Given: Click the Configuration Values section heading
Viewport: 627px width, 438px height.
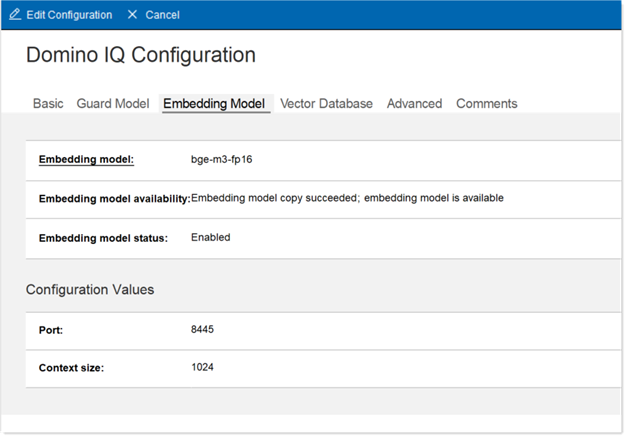Looking at the screenshot, I should pyautogui.click(x=90, y=290).
